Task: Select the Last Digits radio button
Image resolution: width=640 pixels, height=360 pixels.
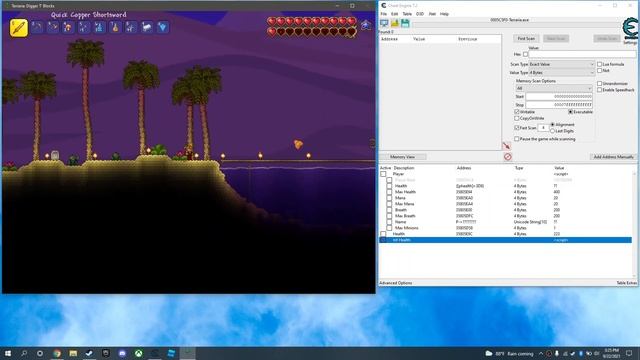Action: coord(553,131)
